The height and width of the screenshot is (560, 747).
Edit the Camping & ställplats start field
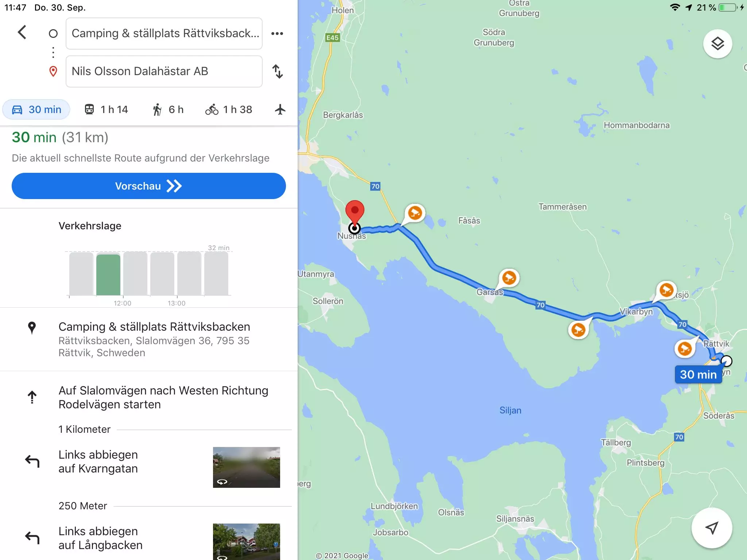[x=164, y=34]
